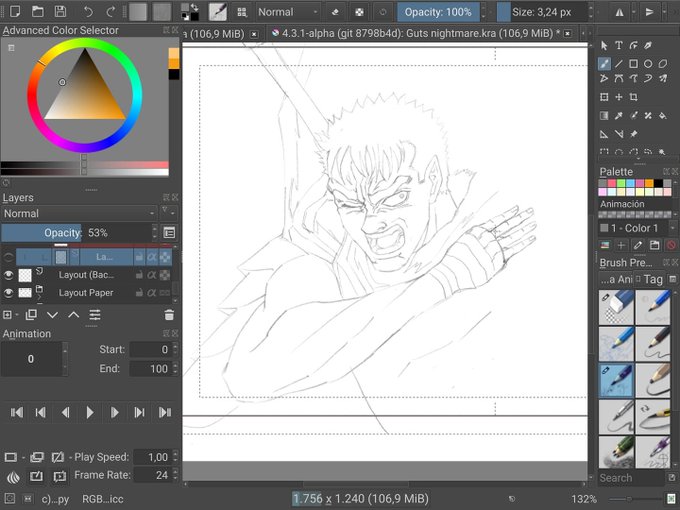The image size is (680, 510).
Task: Show the hidden selected La... layer
Action: point(8,257)
